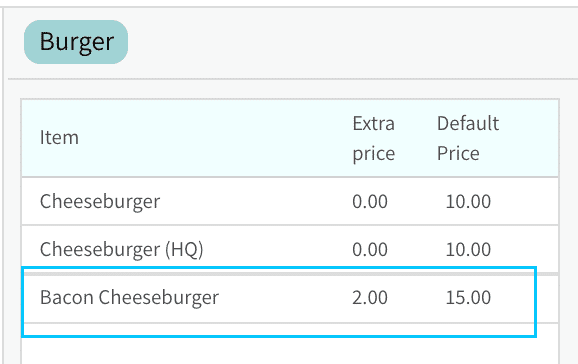
Task: Click Cheeseburger's 0.00 extra price
Action: click(370, 201)
